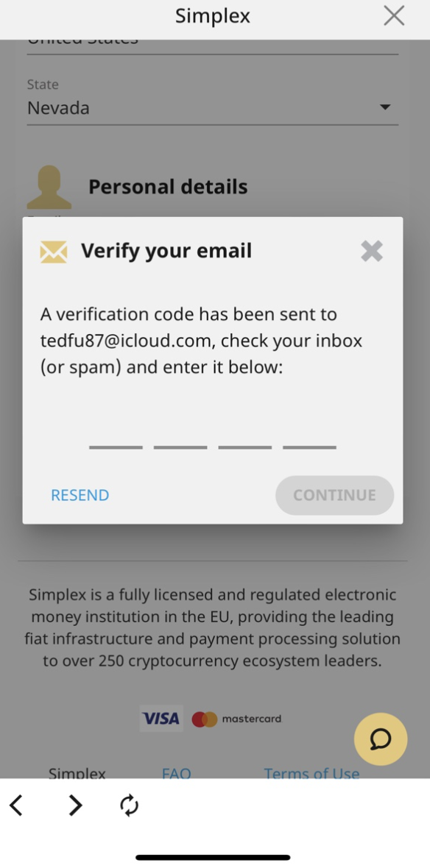Screen dimensions: 430x868
Task: Open the Nevada state selector
Action: (213, 108)
